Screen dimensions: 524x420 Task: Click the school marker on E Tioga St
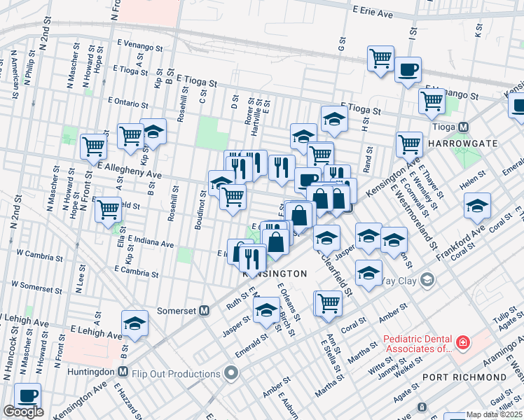334,122
